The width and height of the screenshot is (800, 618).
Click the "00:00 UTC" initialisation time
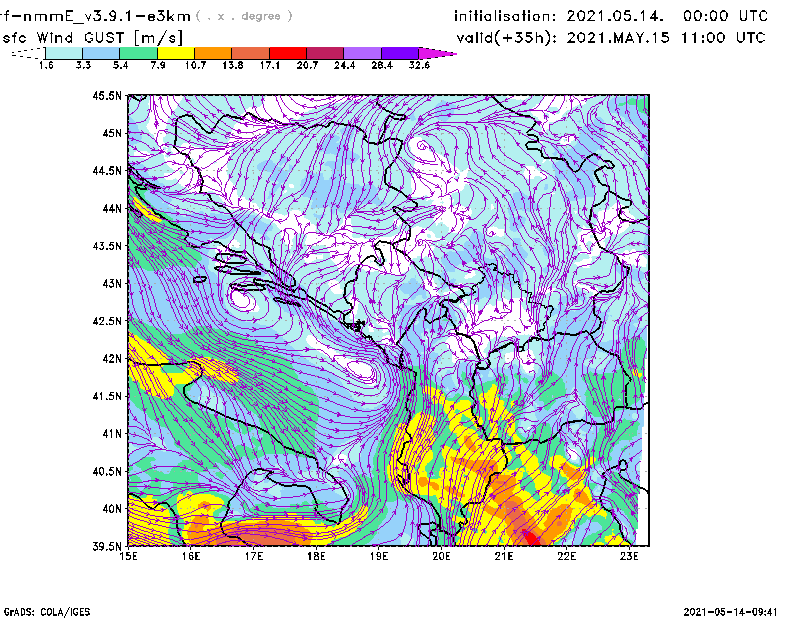725,16
